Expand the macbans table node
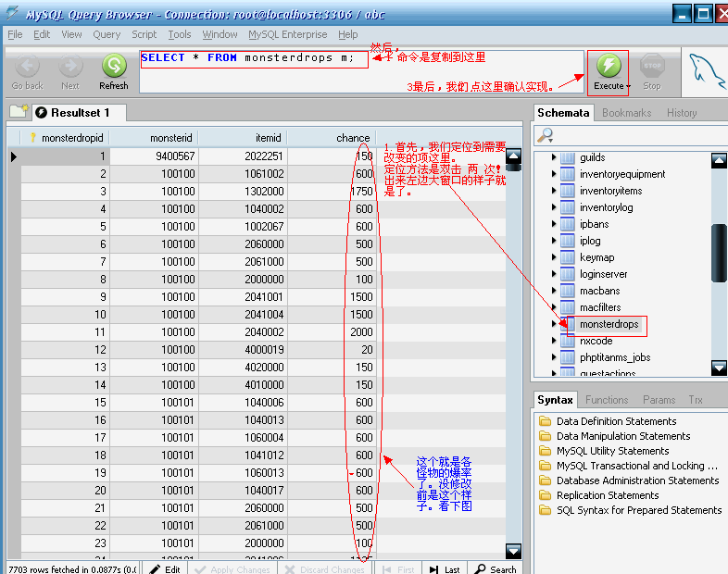This screenshot has height=574, width=728. (x=554, y=291)
